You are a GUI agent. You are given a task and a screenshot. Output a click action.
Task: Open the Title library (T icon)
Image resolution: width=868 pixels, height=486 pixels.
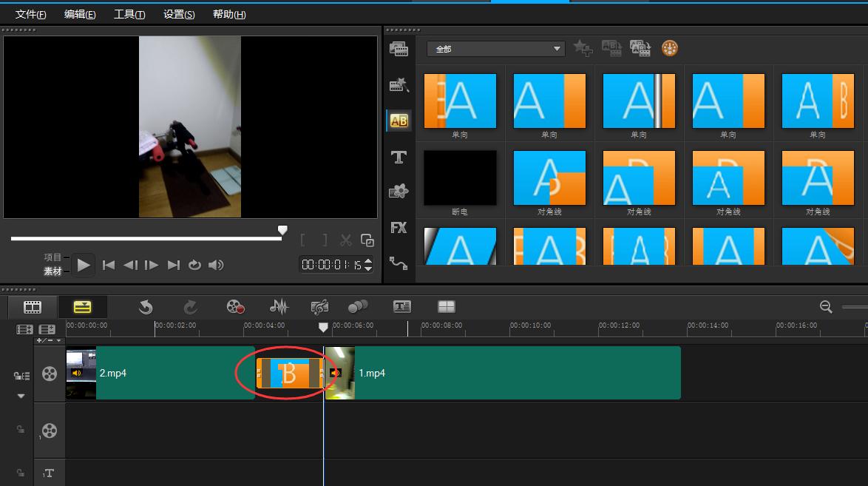point(399,157)
